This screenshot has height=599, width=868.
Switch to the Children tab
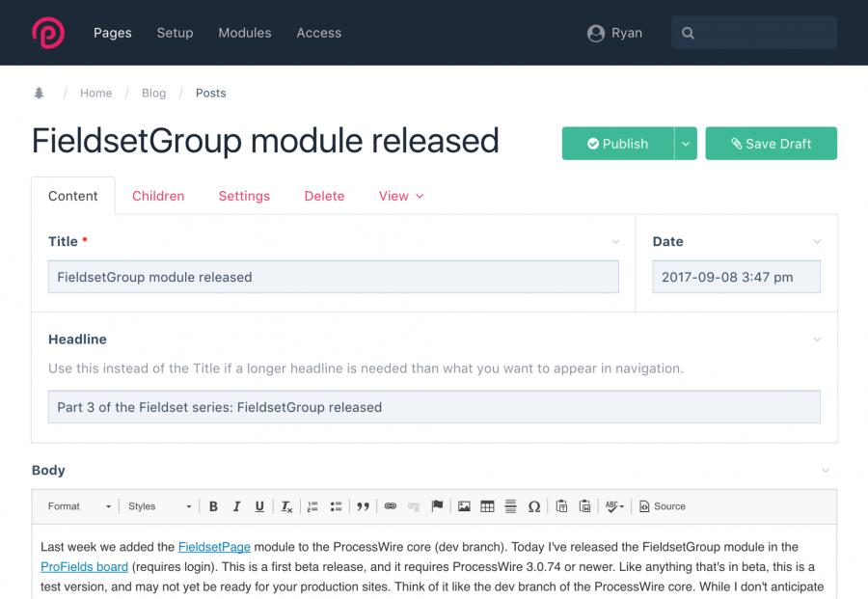[158, 196]
